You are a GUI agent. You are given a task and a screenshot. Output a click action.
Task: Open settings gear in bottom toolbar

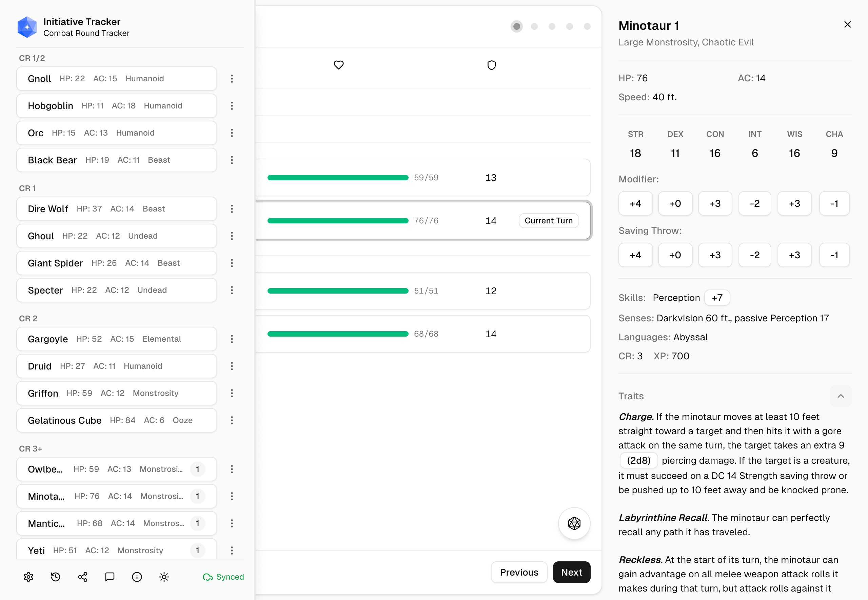click(x=28, y=577)
